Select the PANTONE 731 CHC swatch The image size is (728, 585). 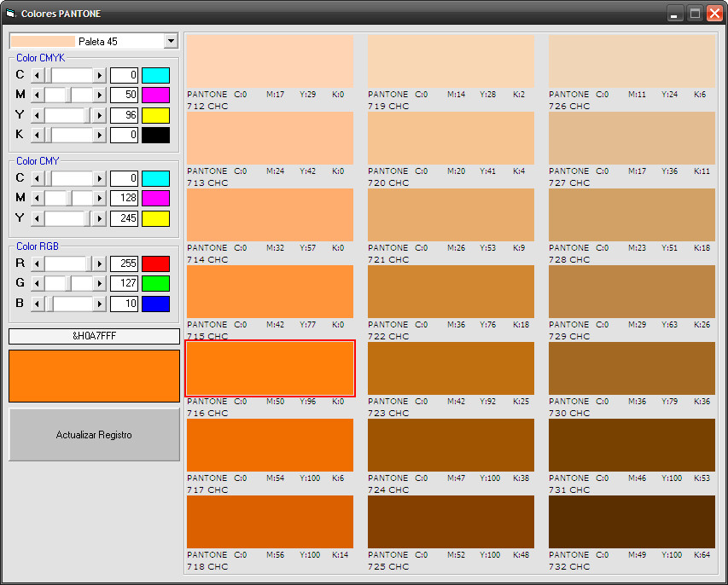tap(632, 445)
